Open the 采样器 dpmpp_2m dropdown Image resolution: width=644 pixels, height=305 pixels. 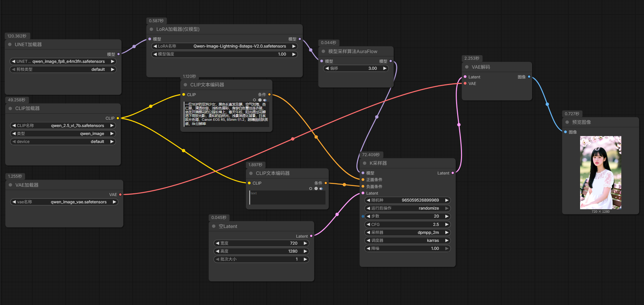pos(407,232)
